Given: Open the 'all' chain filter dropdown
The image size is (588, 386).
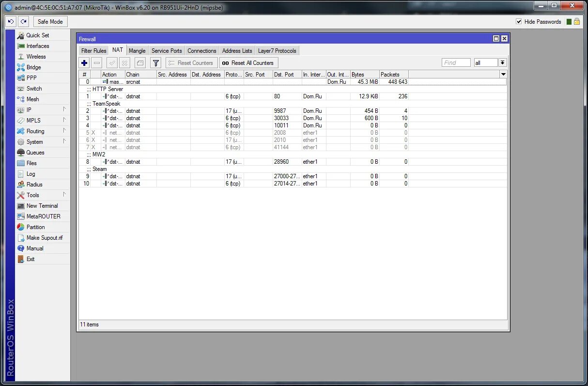Looking at the screenshot, I should (x=502, y=63).
